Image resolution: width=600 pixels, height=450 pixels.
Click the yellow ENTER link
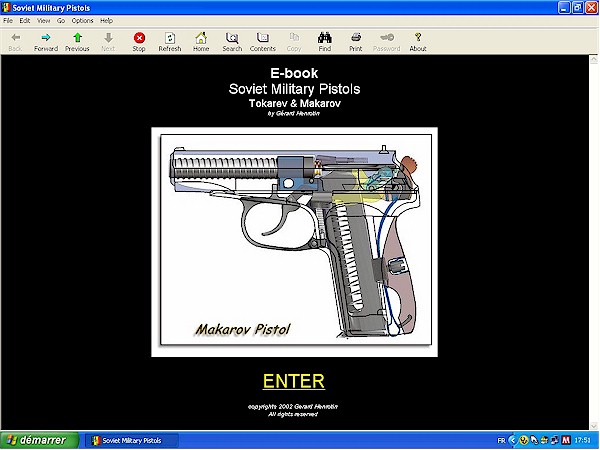[293, 381]
